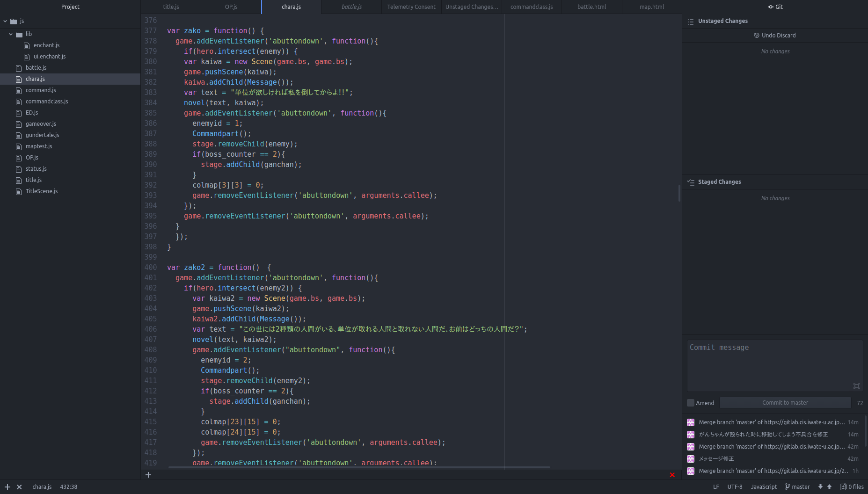Toggle Git panel via 0 files indicator
This screenshot has width=868, height=494.
pyautogui.click(x=852, y=487)
